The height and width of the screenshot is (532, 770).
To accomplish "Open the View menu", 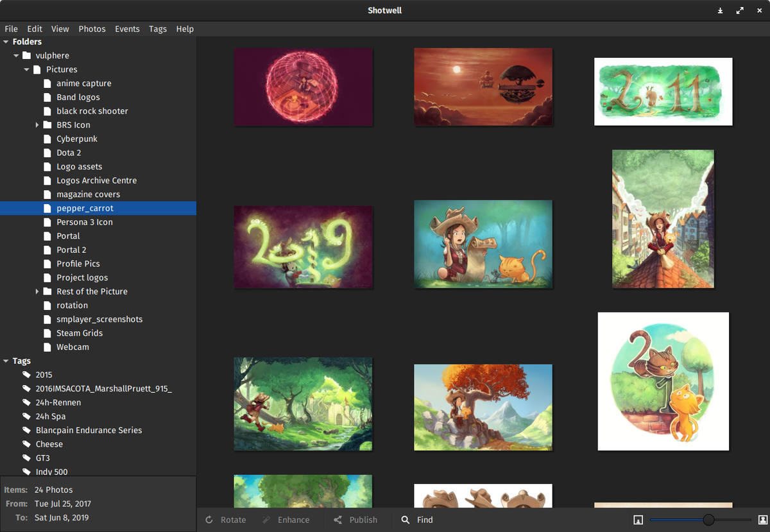I will pos(60,29).
